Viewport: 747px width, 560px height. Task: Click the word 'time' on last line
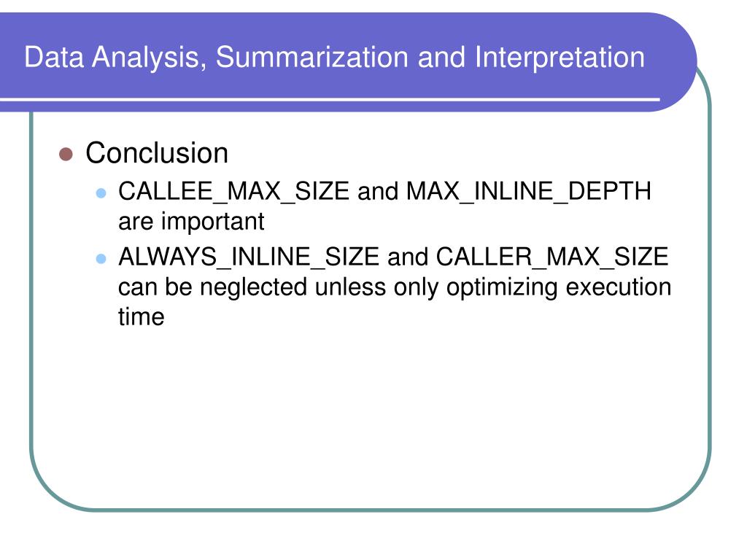[141, 316]
